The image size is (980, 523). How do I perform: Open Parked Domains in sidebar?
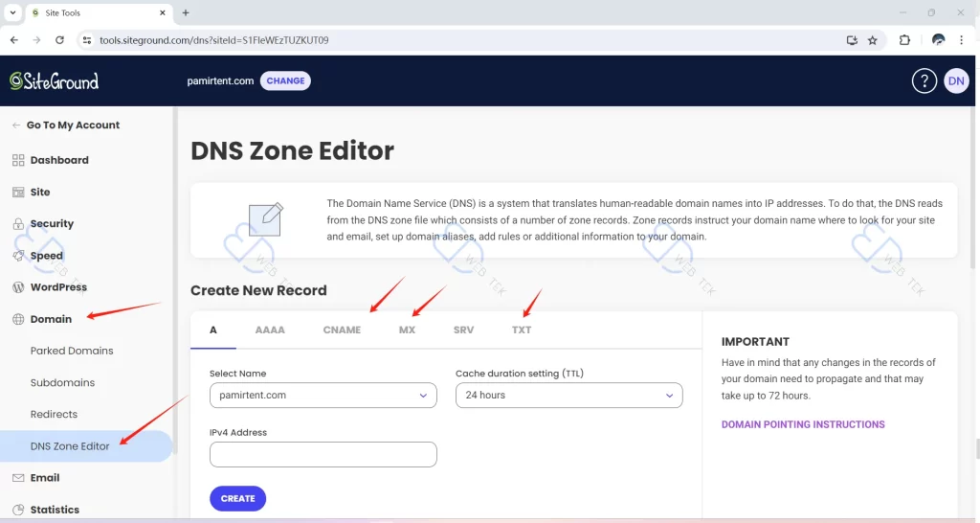point(72,351)
